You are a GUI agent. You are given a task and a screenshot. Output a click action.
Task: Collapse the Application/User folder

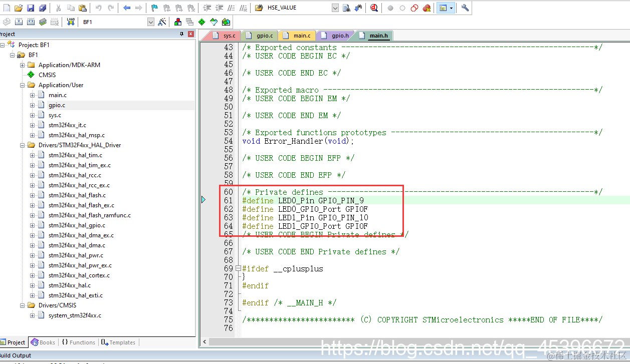point(23,85)
